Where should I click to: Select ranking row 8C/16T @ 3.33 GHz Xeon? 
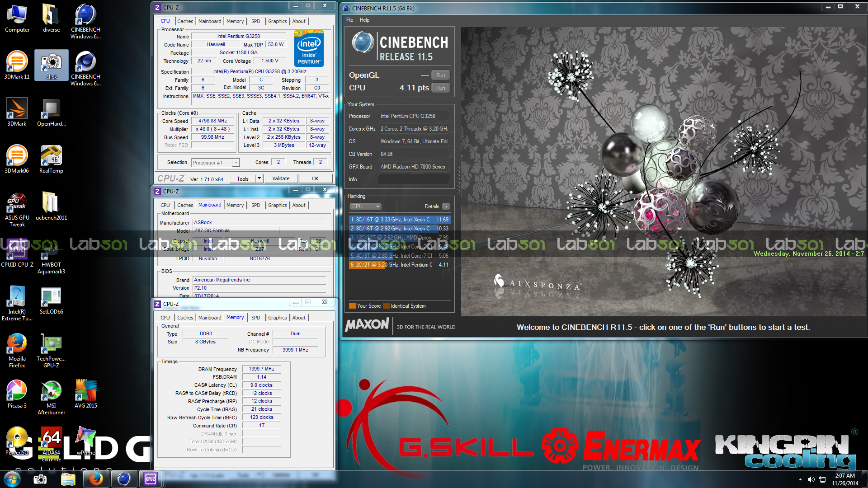point(400,220)
